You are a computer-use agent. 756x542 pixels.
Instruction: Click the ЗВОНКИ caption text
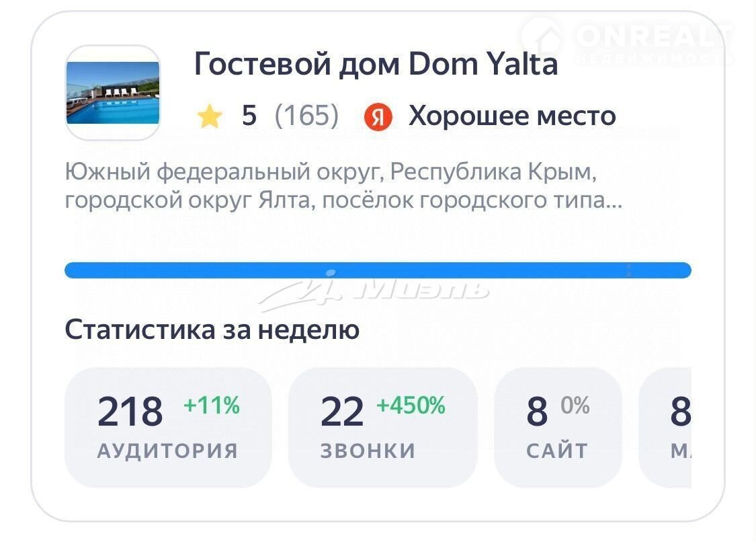[368, 451]
